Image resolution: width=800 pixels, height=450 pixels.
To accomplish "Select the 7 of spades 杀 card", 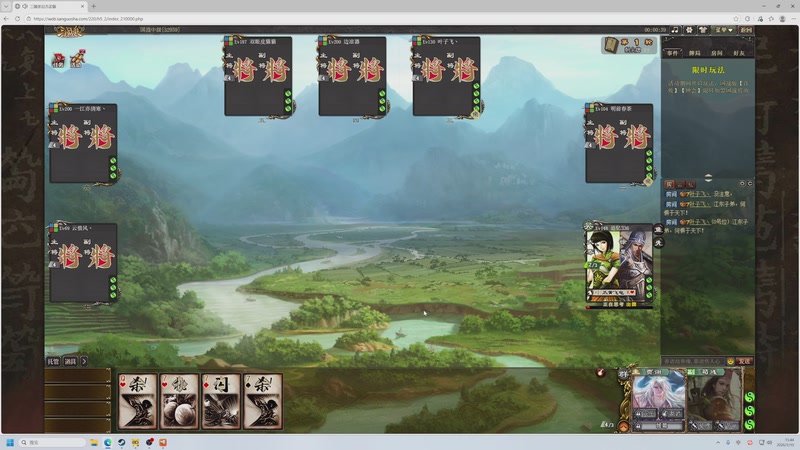I will pos(263,401).
